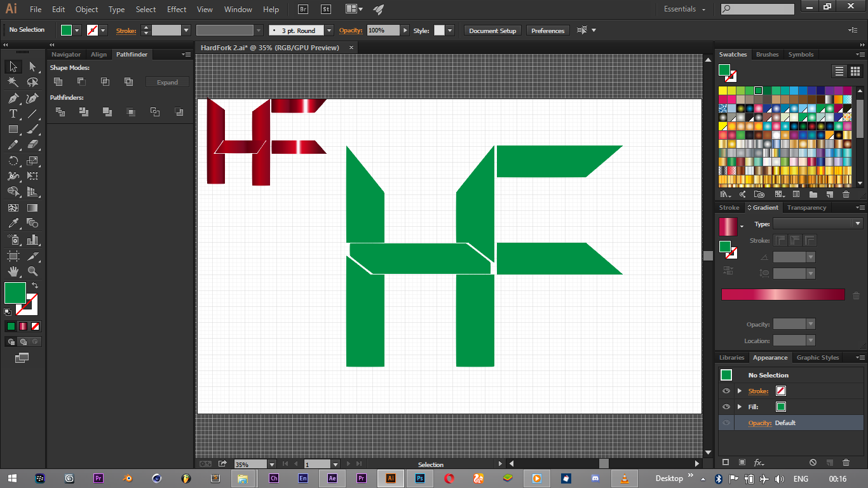This screenshot has width=868, height=488.
Task: Click Add New Effect fx icon
Action: point(759,463)
